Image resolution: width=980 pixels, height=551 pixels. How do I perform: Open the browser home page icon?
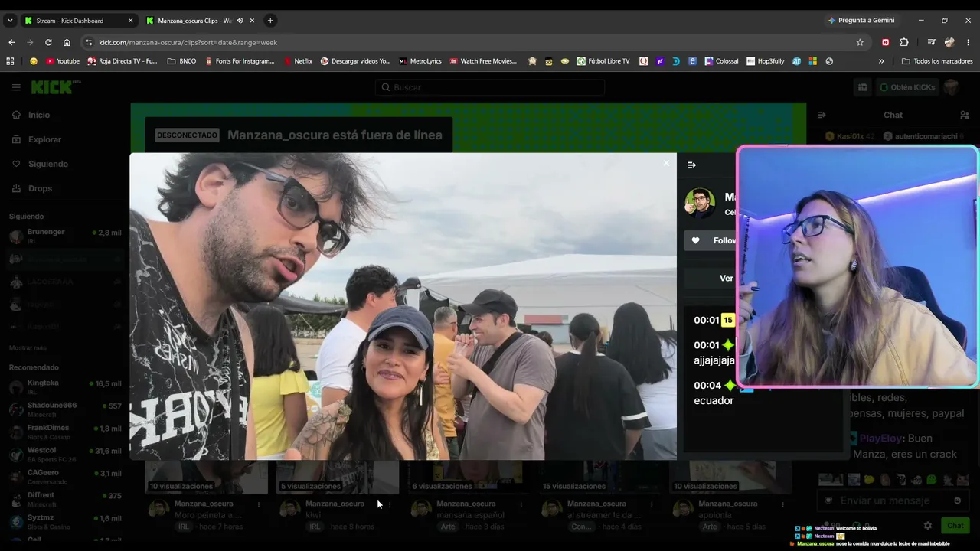point(67,42)
